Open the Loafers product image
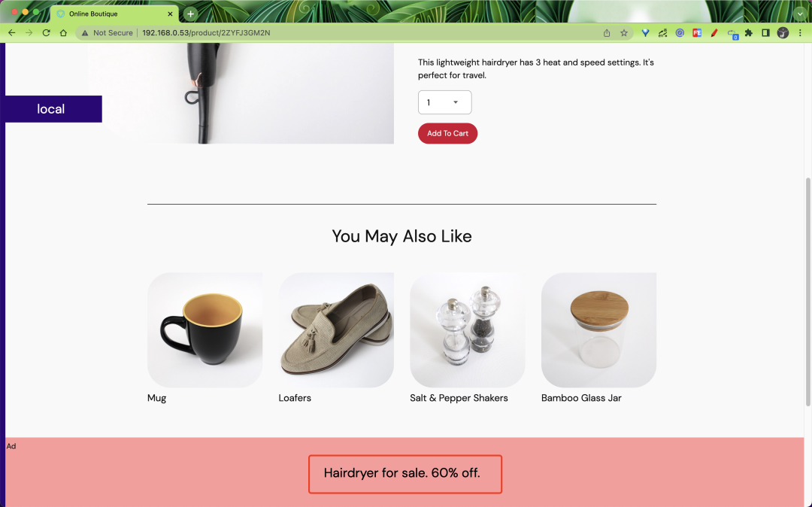Image resolution: width=812 pixels, height=507 pixels. [336, 330]
